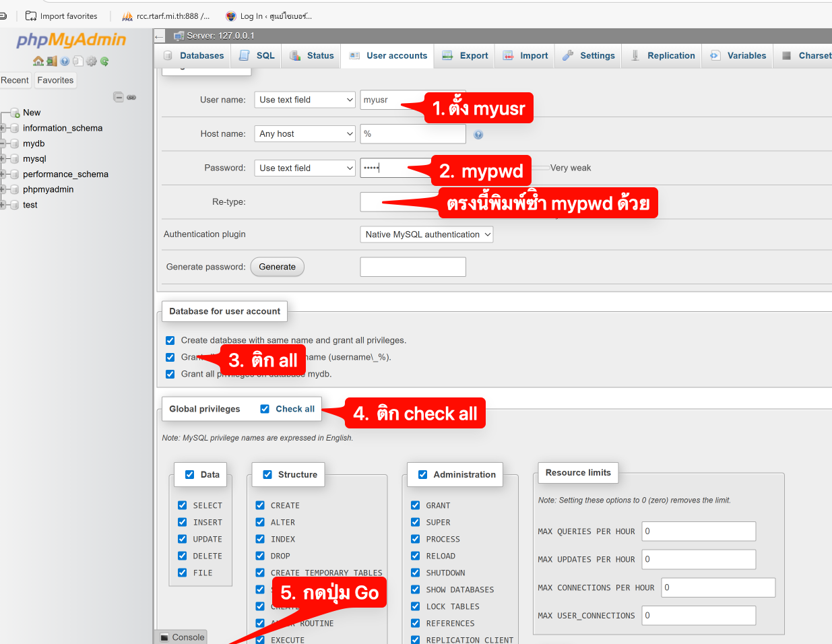This screenshot has height=644, width=832.
Task: Toggle the Global privileges Check all checkbox
Action: click(265, 409)
